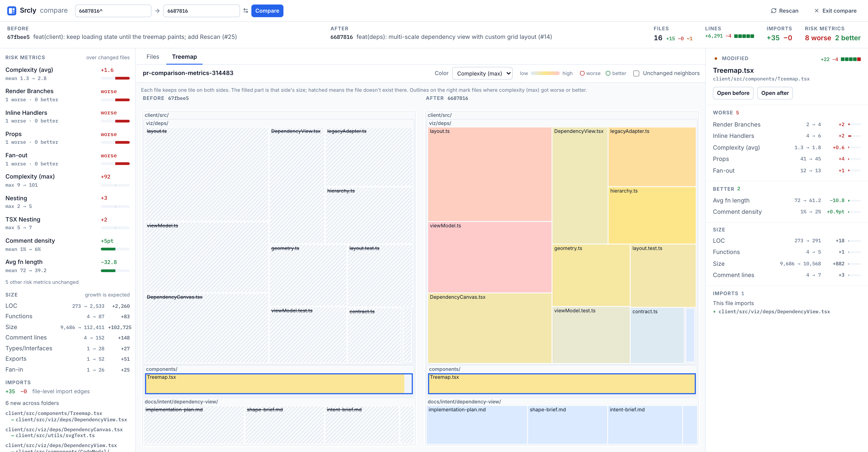Select DependencyView.tsx tile in AFTER treemap
868x452 pixels.
[580, 185]
